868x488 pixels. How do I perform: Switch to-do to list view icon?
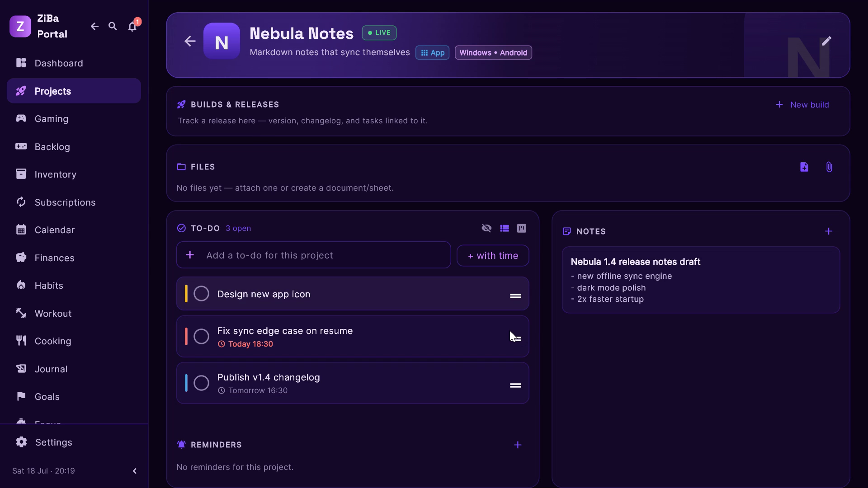click(505, 228)
